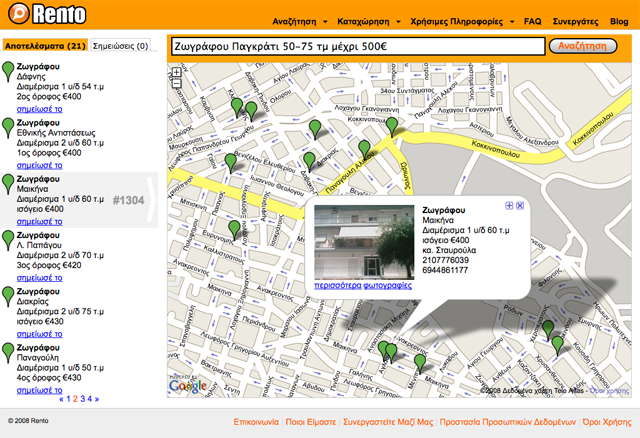Click map marker on Παναγούλη Αλέκου street
Viewport: 640px width, 438px height.
pyautogui.click(x=364, y=149)
